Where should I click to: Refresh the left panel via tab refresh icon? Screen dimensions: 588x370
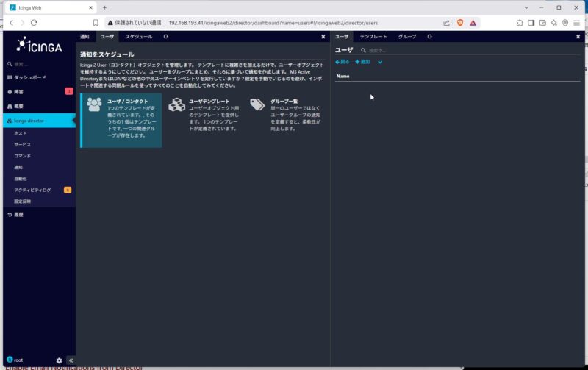point(166,36)
